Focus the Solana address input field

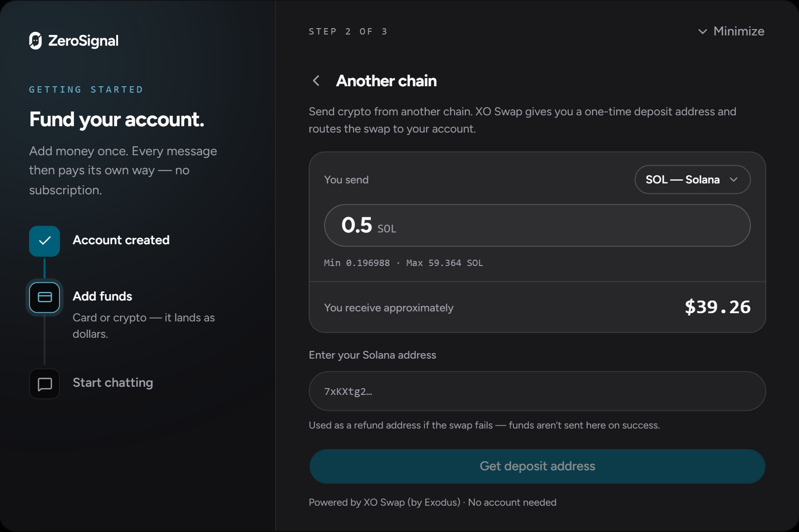point(537,391)
